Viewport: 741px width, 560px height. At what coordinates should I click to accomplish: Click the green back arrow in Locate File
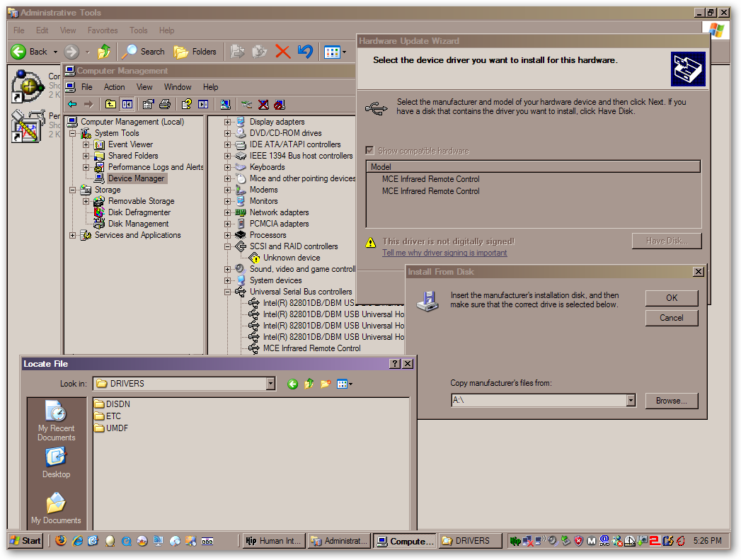[x=292, y=384]
